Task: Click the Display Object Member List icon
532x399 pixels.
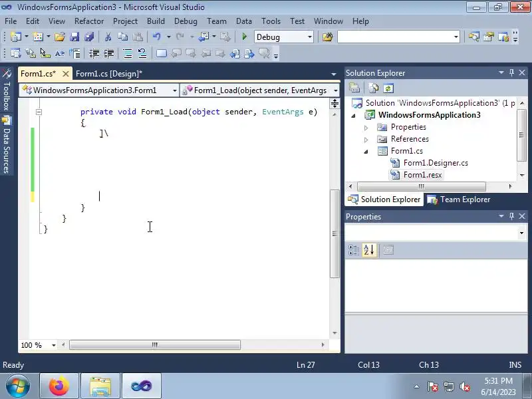Action: pos(15,53)
